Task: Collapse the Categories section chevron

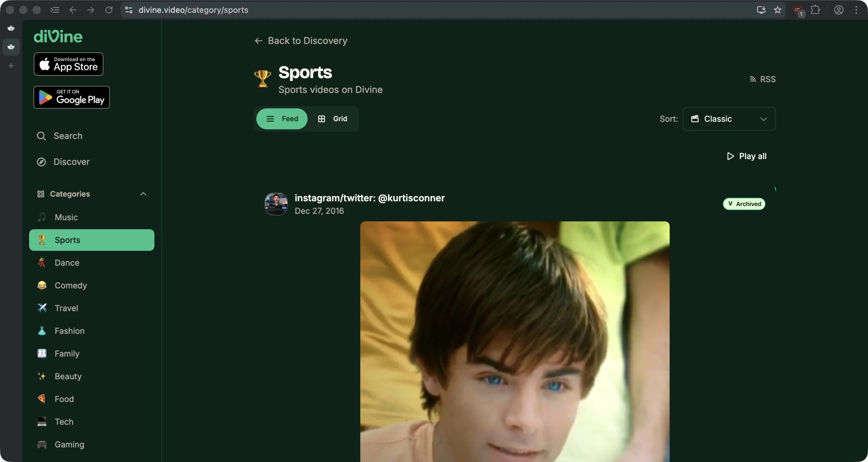Action: tap(143, 194)
